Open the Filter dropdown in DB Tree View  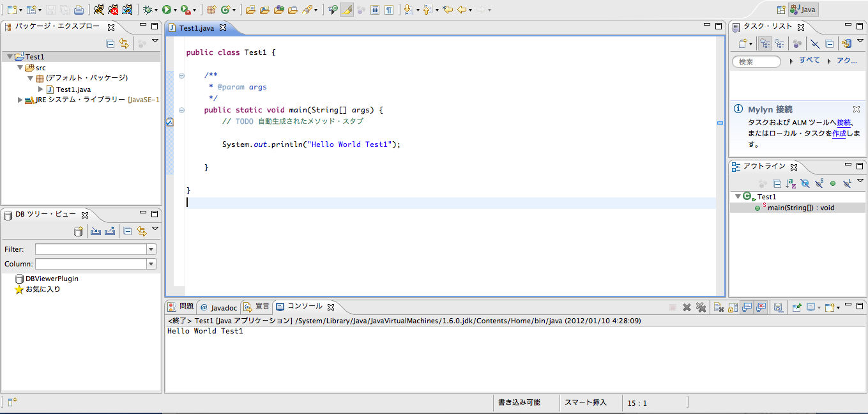click(150, 249)
